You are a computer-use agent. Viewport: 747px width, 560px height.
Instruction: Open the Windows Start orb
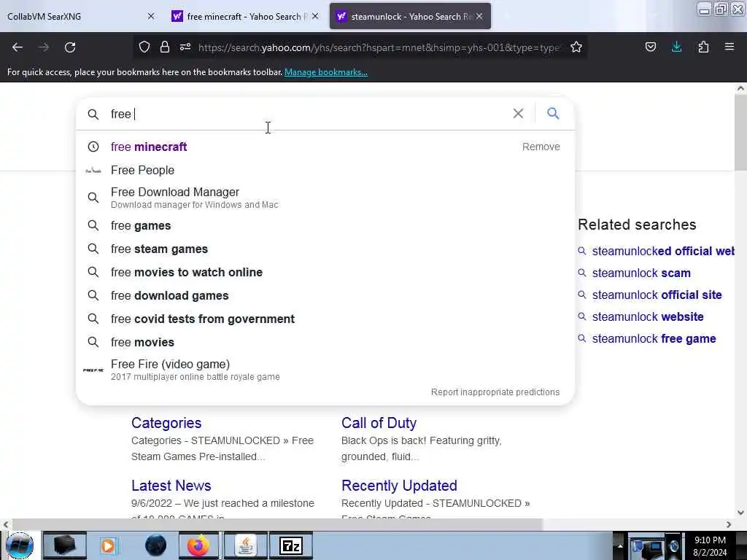coord(20,545)
